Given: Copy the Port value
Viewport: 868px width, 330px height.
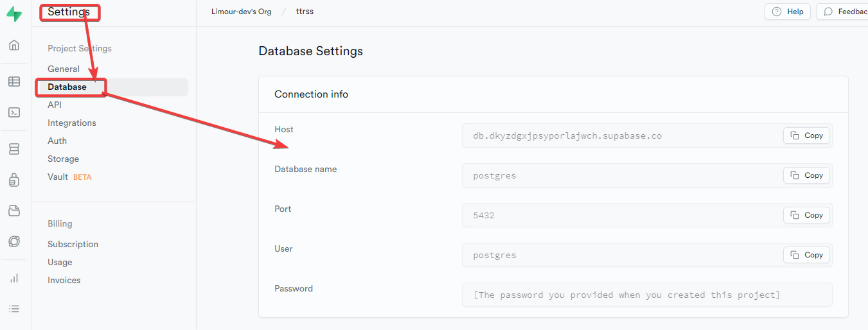Looking at the screenshot, I should tap(806, 215).
